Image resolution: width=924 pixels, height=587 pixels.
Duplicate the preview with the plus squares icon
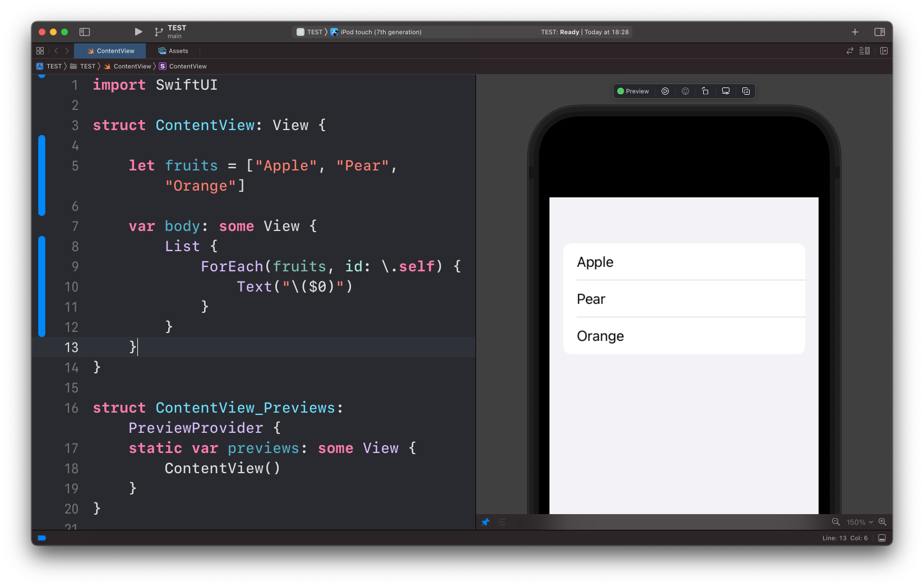[x=746, y=91]
